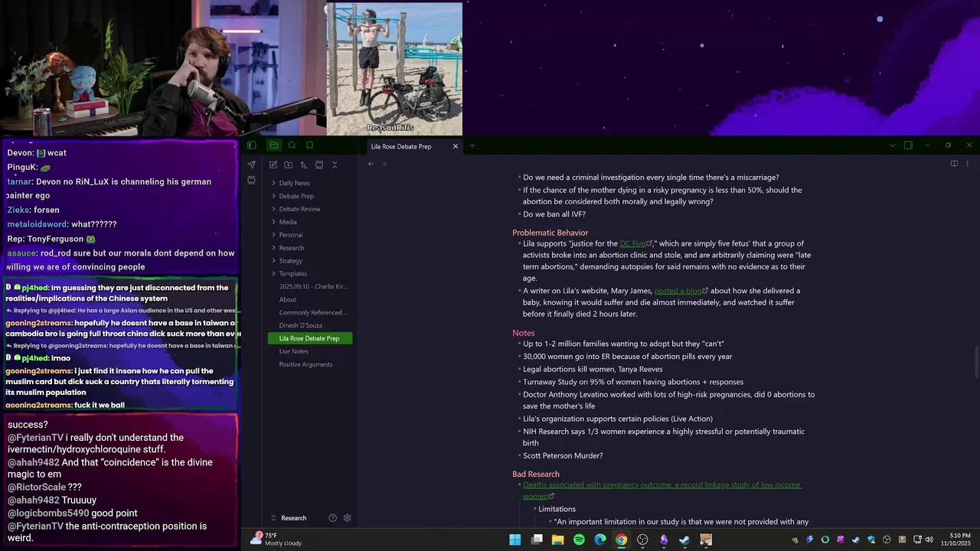Click the paper-plane ribbon icon
Viewport: 980px width, 551px height.
tap(251, 165)
